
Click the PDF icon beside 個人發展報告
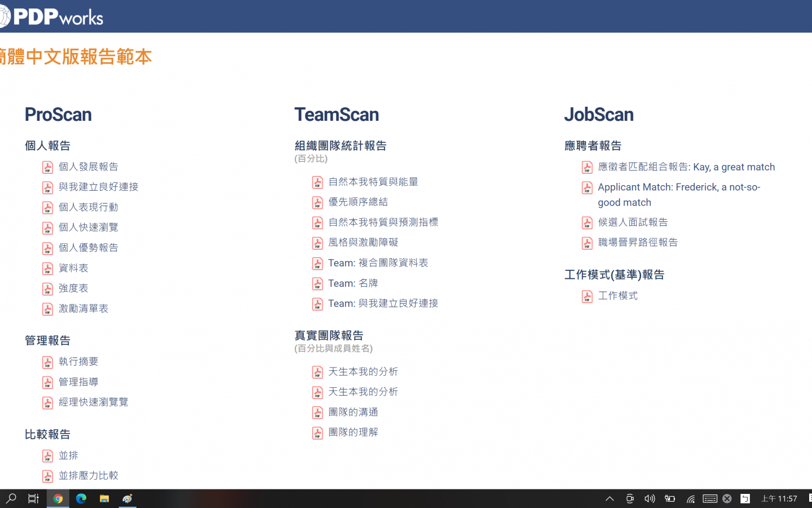48,167
